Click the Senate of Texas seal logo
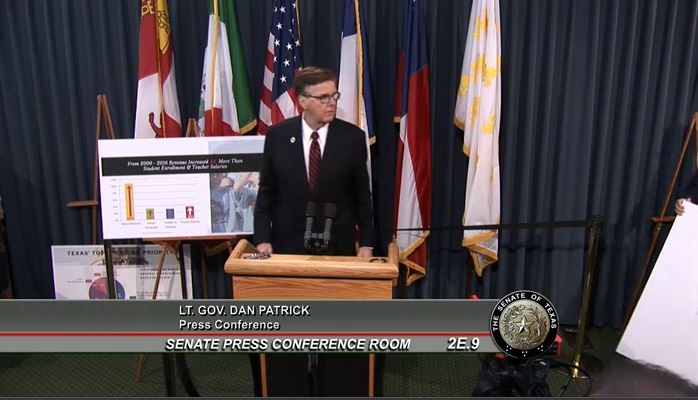Screen dimensions: 698x400 coord(524,323)
